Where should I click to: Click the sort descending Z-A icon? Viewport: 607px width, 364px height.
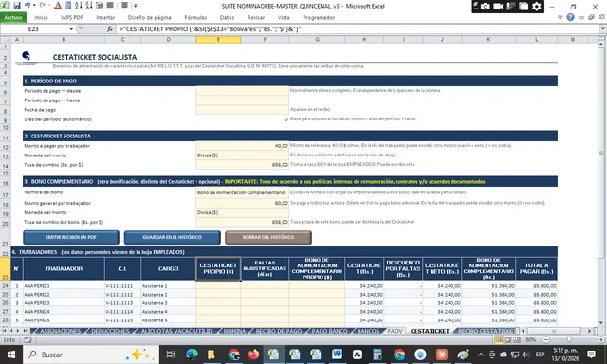pyautogui.click(x=89, y=6)
